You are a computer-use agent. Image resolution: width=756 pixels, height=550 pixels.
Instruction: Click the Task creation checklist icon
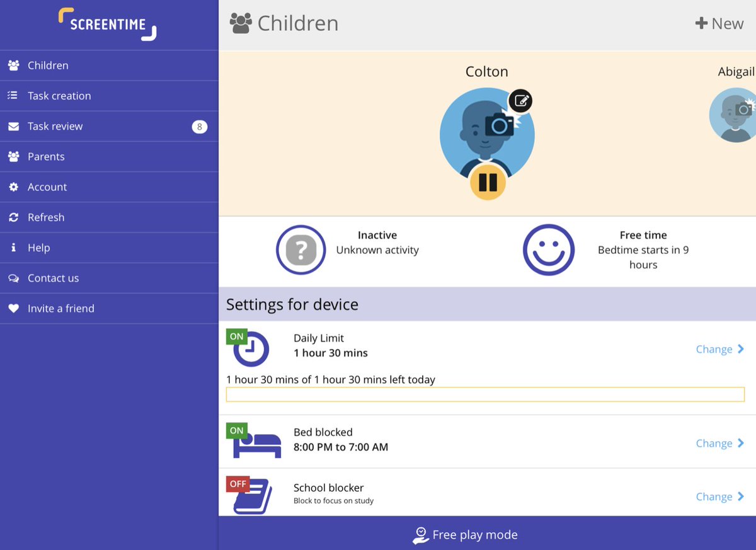point(13,96)
